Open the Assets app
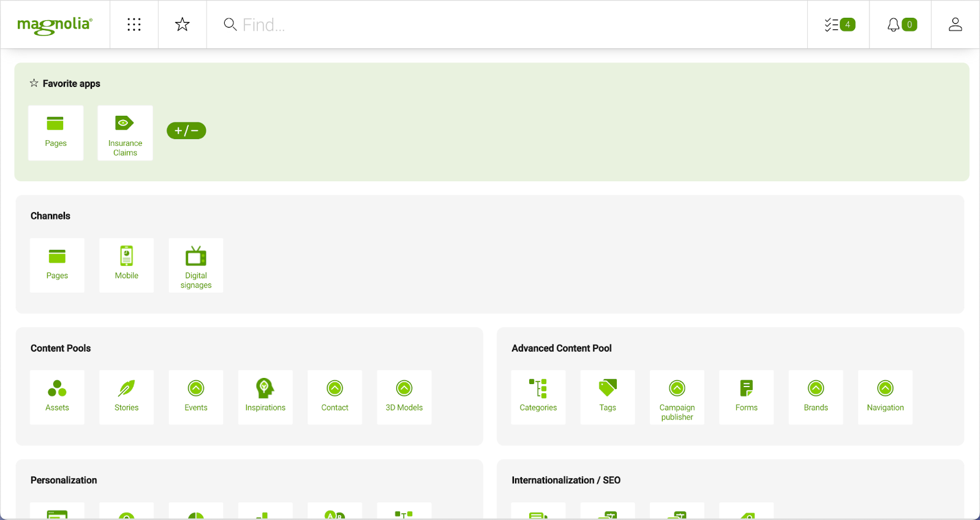Viewport: 980px width, 520px height. [57, 397]
